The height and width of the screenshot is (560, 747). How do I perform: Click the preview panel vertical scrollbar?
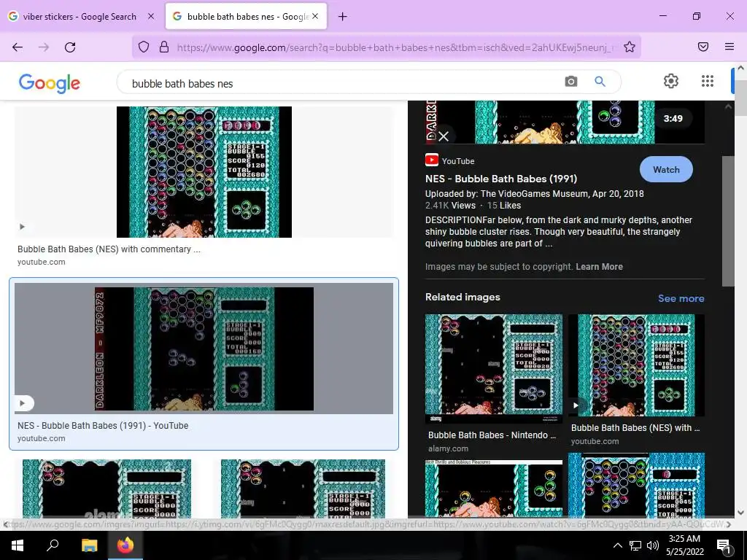click(728, 222)
